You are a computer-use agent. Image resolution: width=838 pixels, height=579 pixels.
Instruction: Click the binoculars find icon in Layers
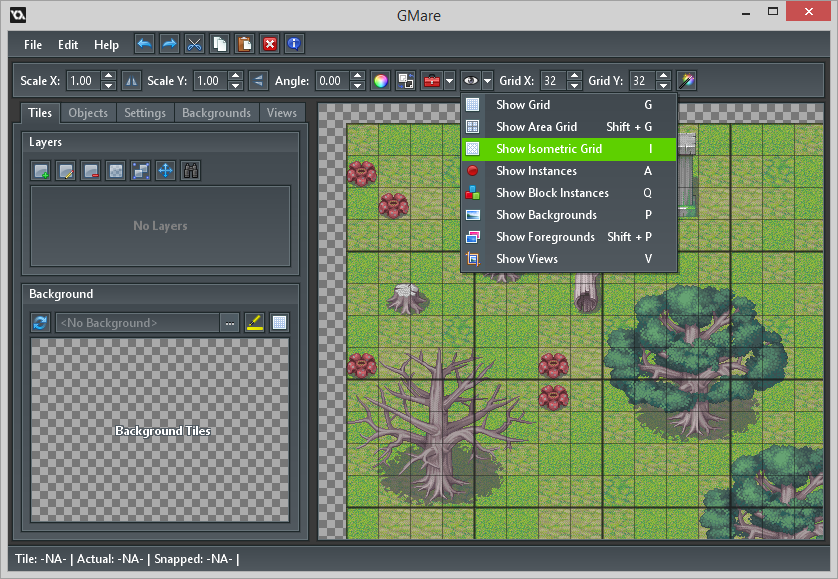point(191,171)
